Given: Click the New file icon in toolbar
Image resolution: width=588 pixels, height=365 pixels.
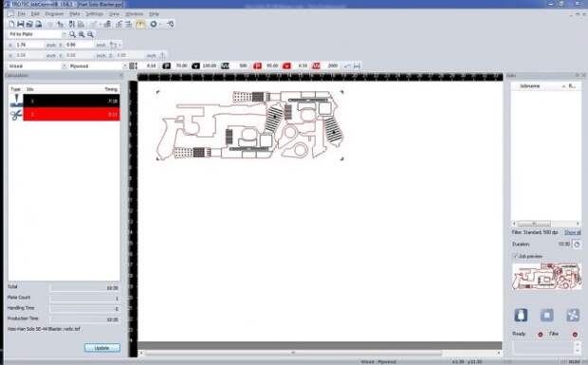Looking at the screenshot, I should pos(11,24).
